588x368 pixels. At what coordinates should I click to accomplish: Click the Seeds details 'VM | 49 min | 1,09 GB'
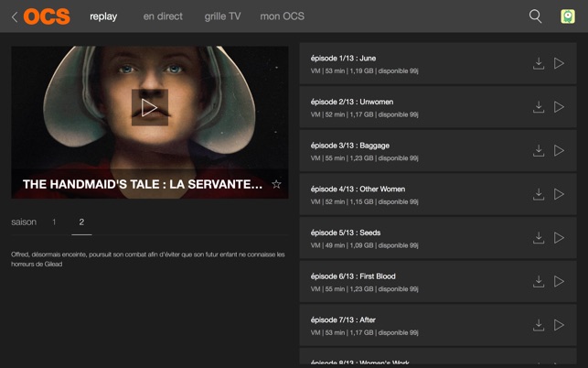pos(342,245)
